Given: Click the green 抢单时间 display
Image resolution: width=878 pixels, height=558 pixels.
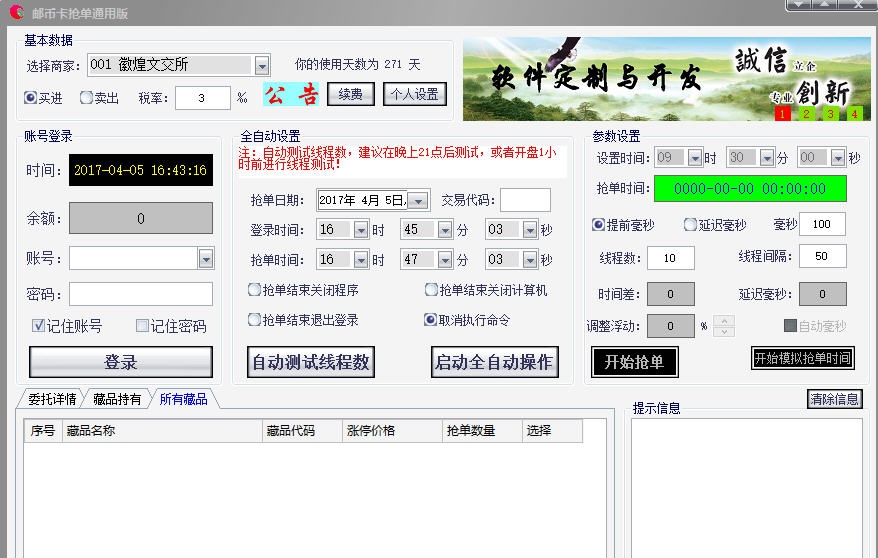Looking at the screenshot, I should click(x=750, y=189).
